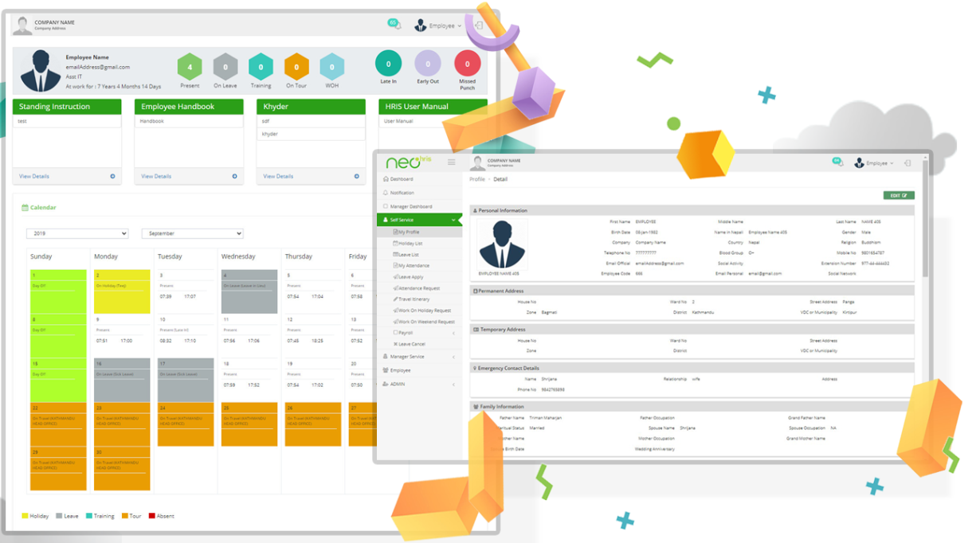Open Travel Itinerary in Self Service
The height and width of the screenshot is (543, 980).
(x=414, y=299)
